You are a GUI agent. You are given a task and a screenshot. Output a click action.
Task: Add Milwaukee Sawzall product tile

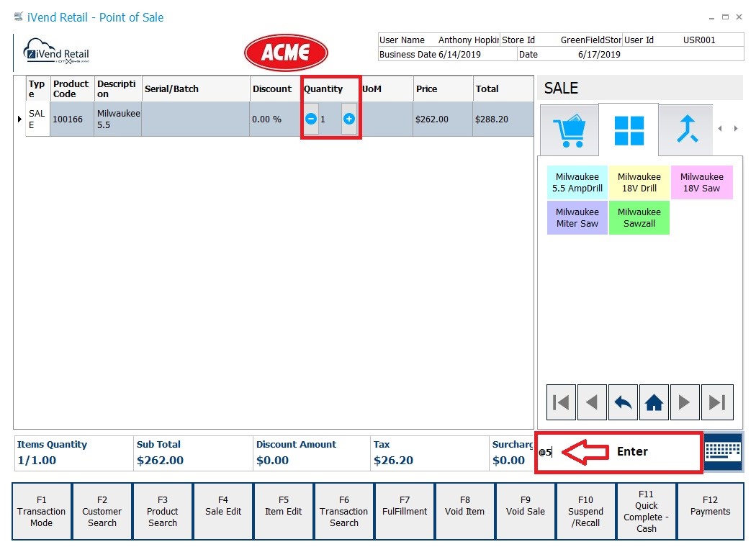pos(639,218)
